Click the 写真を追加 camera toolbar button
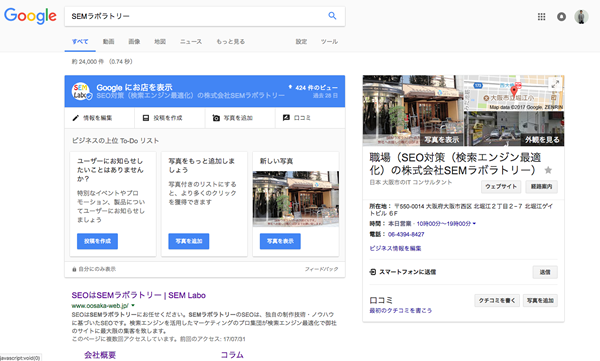The image size is (600, 361). tap(233, 118)
